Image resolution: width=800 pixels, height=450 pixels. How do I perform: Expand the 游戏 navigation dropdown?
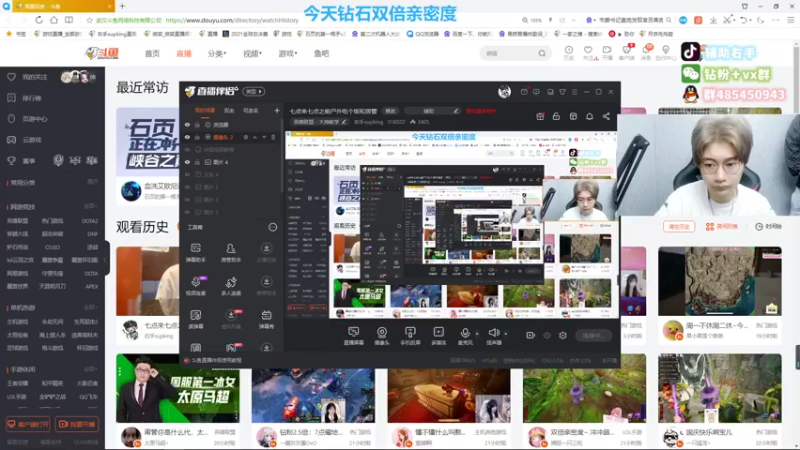pyautogui.click(x=287, y=53)
